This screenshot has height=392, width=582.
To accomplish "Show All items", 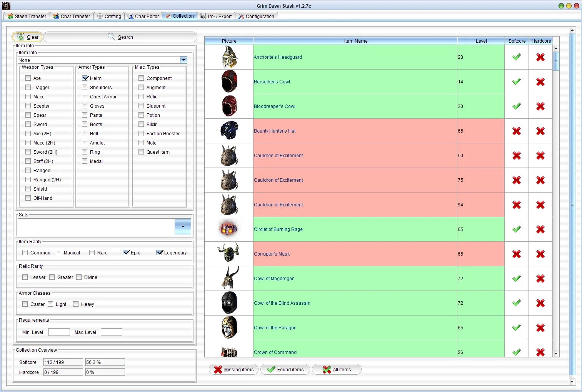I will tap(337, 369).
